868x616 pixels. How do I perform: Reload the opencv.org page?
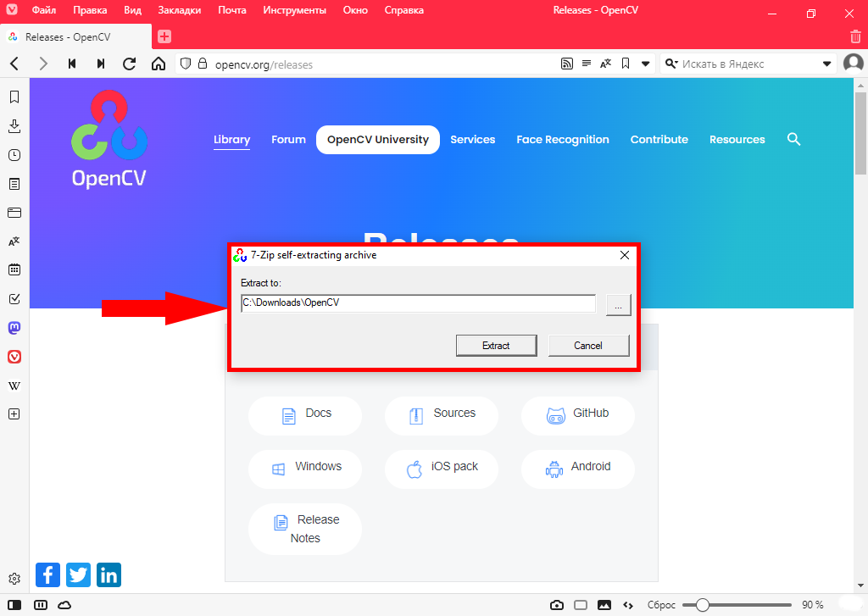tap(128, 64)
